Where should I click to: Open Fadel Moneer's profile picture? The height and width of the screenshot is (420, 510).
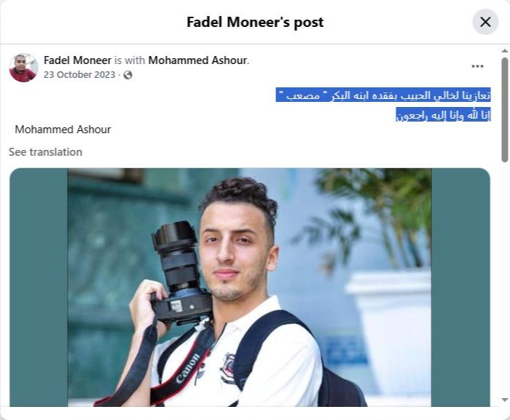point(23,68)
